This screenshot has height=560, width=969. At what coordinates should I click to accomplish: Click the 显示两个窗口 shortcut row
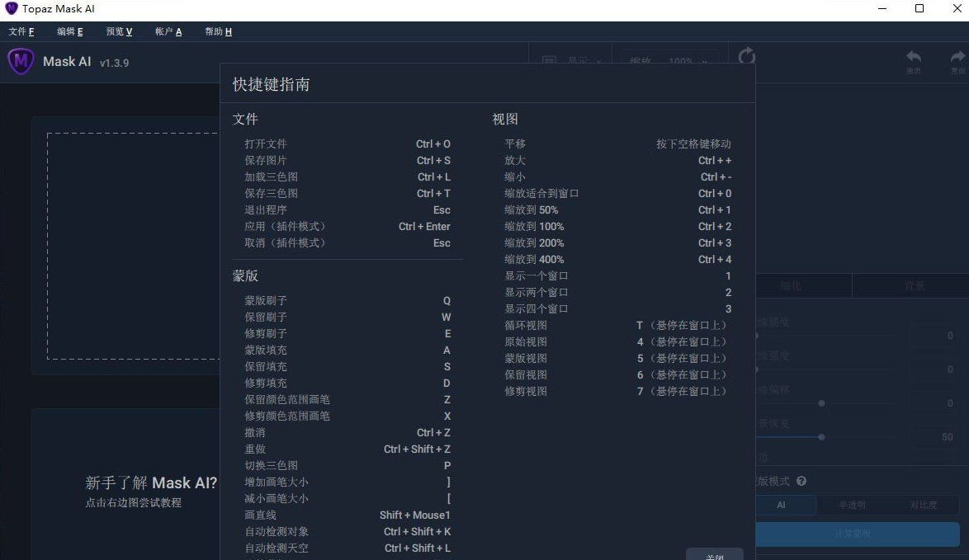coord(618,293)
